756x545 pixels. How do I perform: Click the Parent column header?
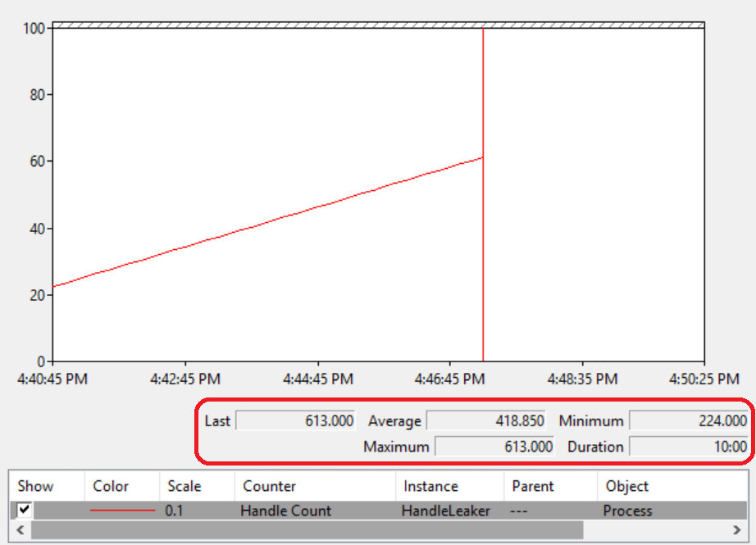click(533, 486)
